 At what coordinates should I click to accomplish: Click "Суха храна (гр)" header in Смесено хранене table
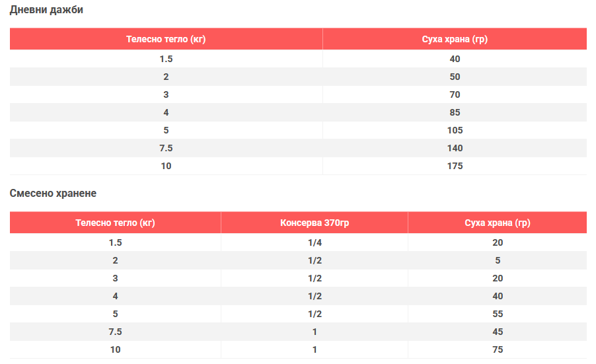point(498,223)
